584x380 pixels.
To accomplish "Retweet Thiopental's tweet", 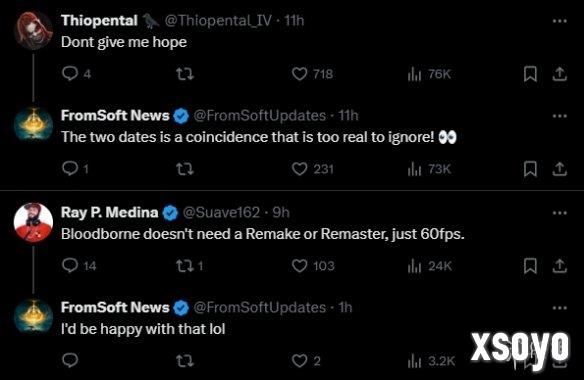I will coord(185,74).
